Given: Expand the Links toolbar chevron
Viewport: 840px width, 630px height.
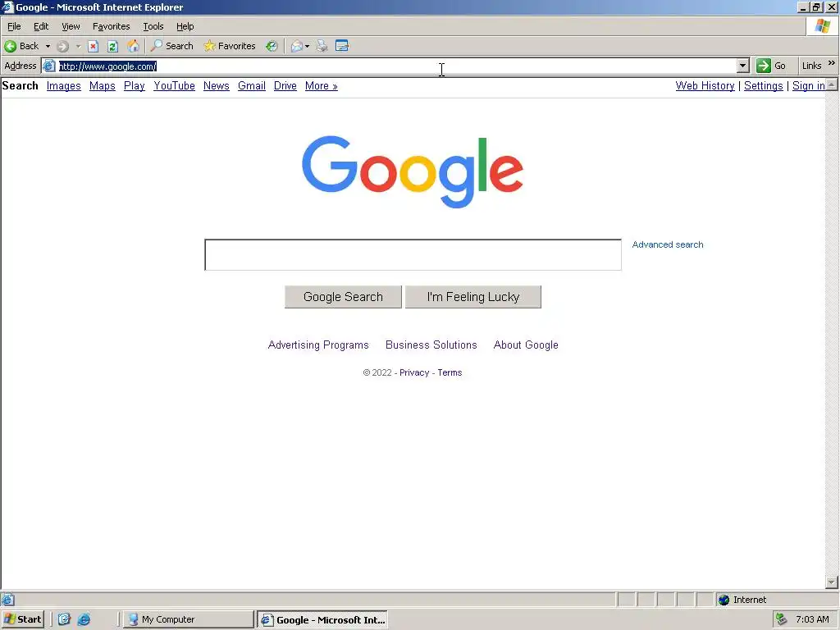Looking at the screenshot, I should click(x=832, y=63).
